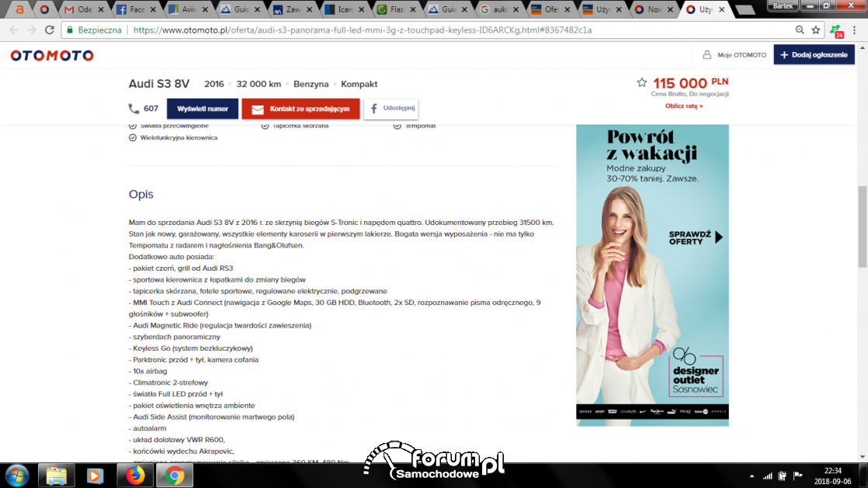
Task: Click the phone icon beside 607
Action: tap(134, 109)
